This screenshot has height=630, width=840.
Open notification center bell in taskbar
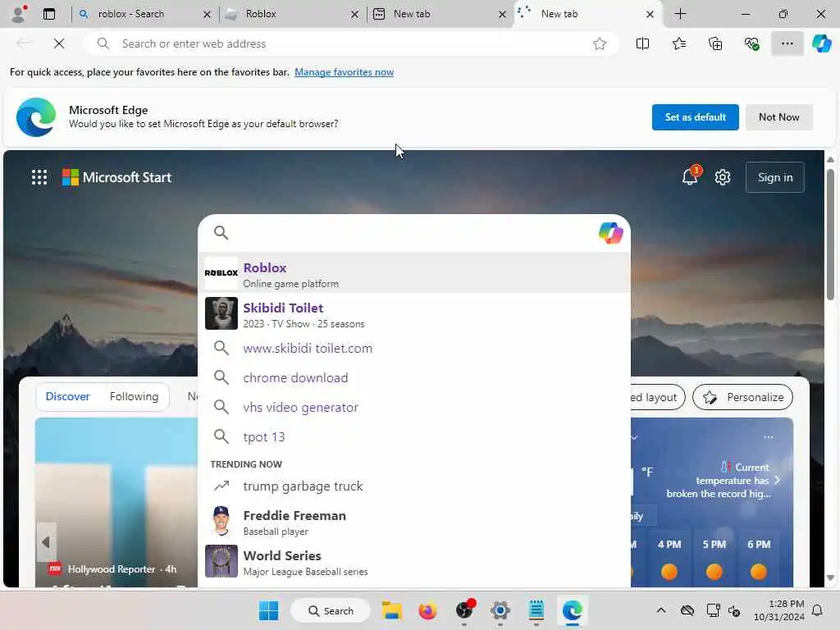click(x=818, y=610)
